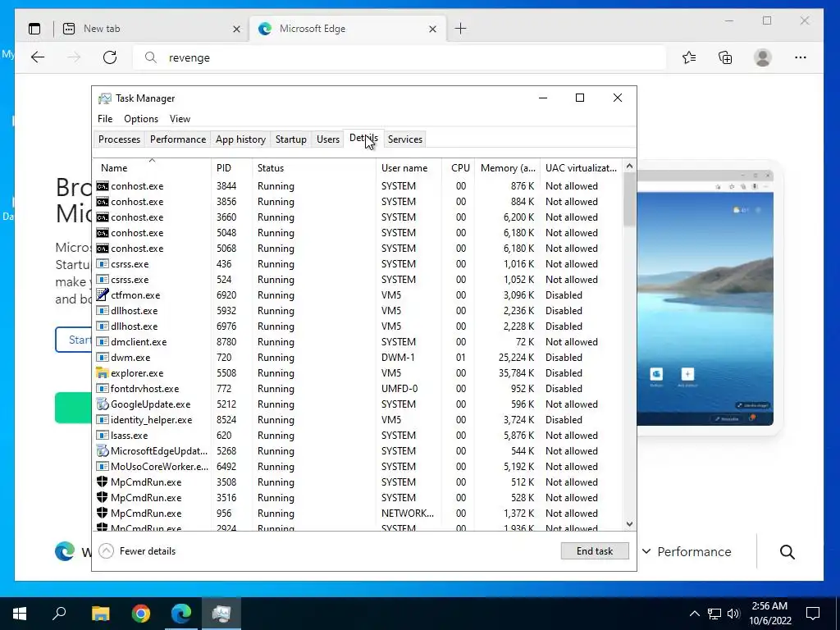
Task: Switch to the Services tab
Action: click(405, 139)
